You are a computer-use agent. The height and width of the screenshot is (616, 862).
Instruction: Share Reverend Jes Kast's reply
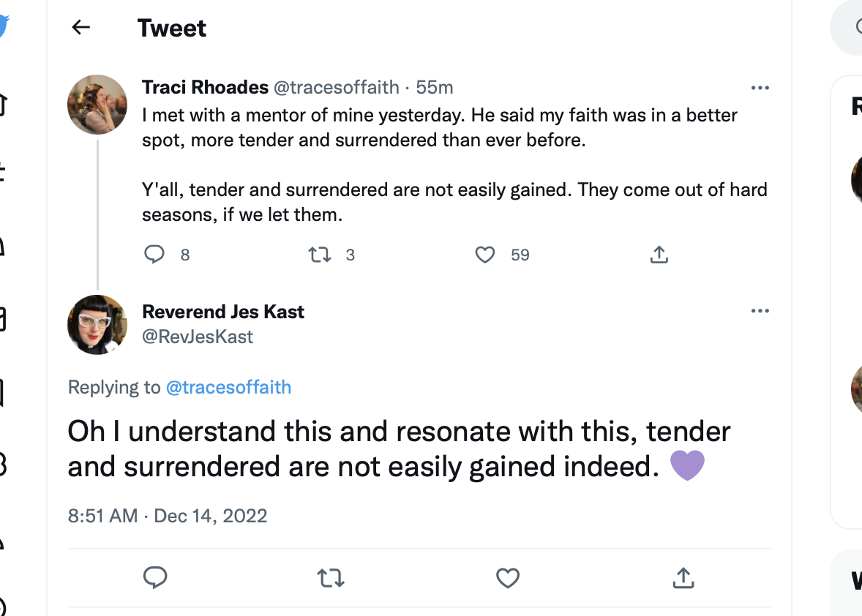tap(682, 579)
